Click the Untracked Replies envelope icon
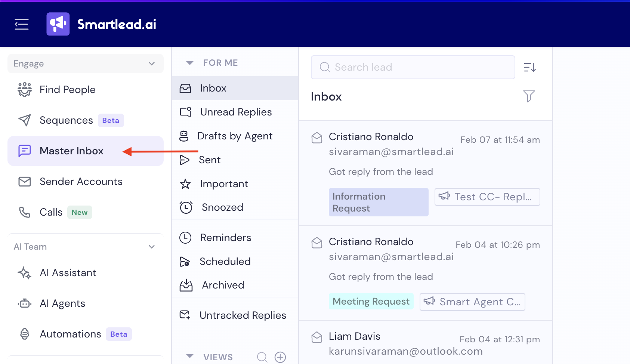 (x=185, y=315)
